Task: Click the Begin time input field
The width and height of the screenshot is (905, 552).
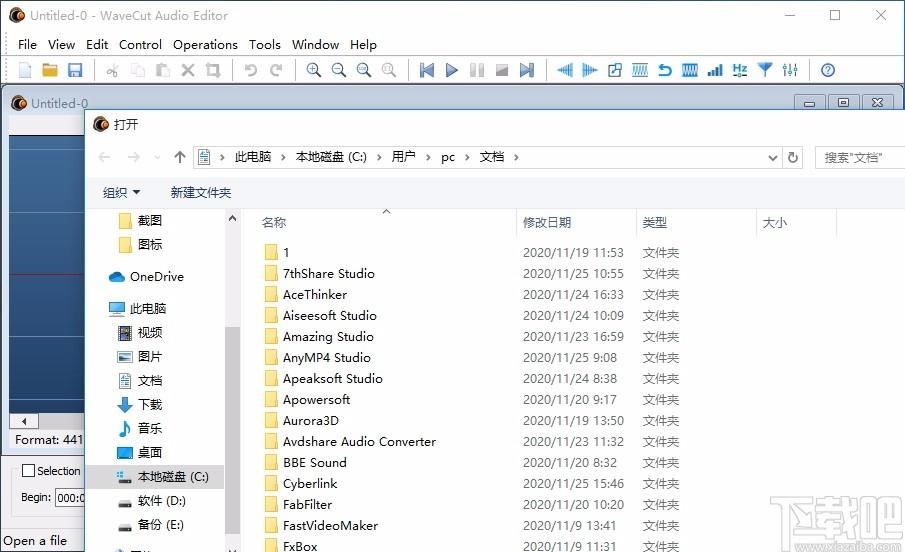Action: 70,497
